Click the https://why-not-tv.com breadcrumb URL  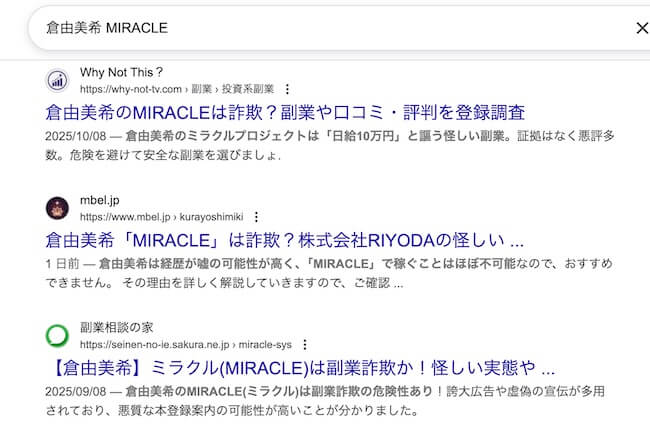pos(177,89)
